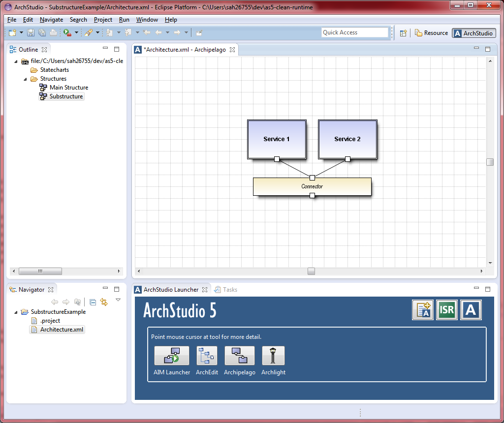Open the Forward history dropdown arrow
Image resolution: width=504 pixels, height=423 pixels.
click(186, 32)
